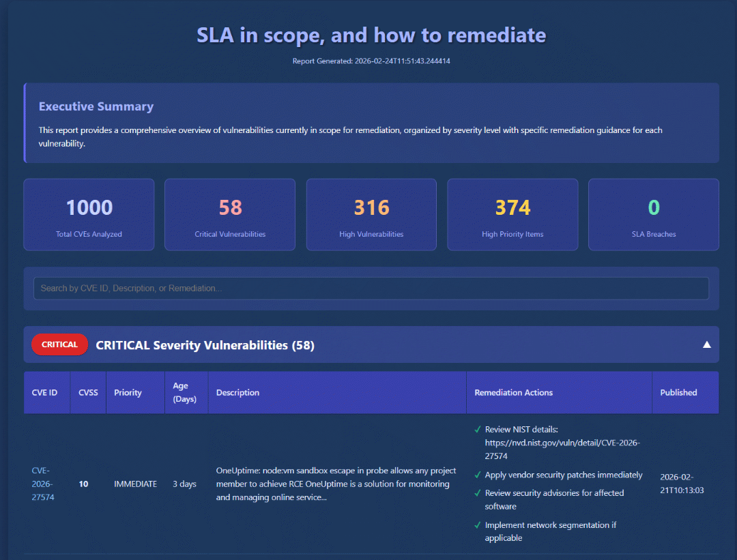Click the Age (Days) column header
This screenshot has width=737, height=560.
(x=186, y=392)
